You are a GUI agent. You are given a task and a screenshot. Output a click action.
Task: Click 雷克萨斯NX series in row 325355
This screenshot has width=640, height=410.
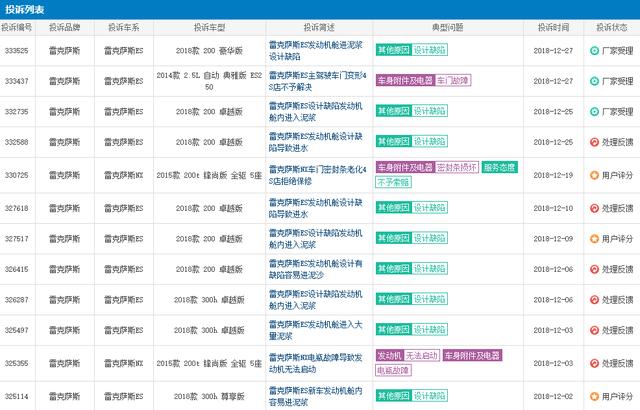(x=124, y=363)
